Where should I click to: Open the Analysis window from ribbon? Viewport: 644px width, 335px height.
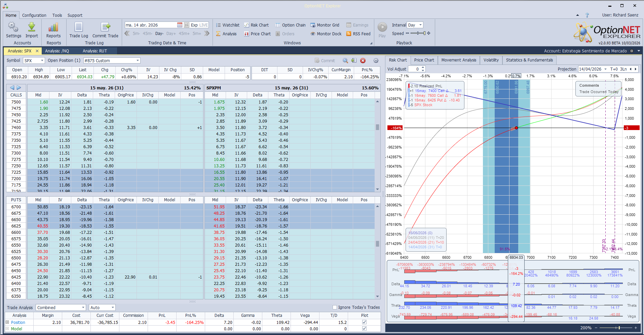pyautogui.click(x=226, y=34)
